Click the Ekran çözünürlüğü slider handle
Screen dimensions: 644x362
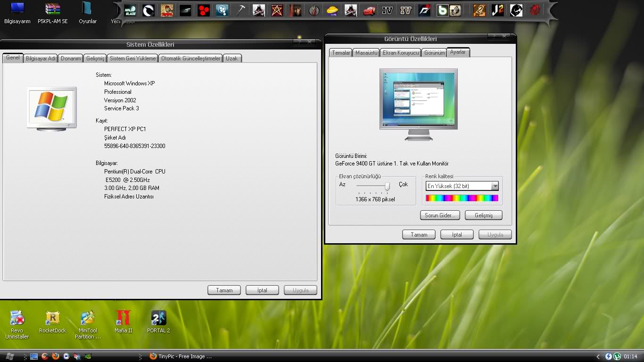point(387,186)
